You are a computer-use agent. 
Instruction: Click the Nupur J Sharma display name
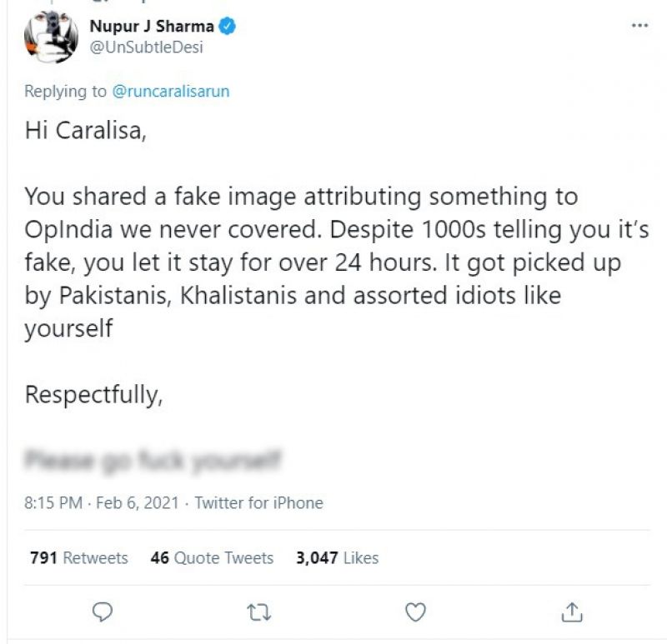(x=151, y=27)
